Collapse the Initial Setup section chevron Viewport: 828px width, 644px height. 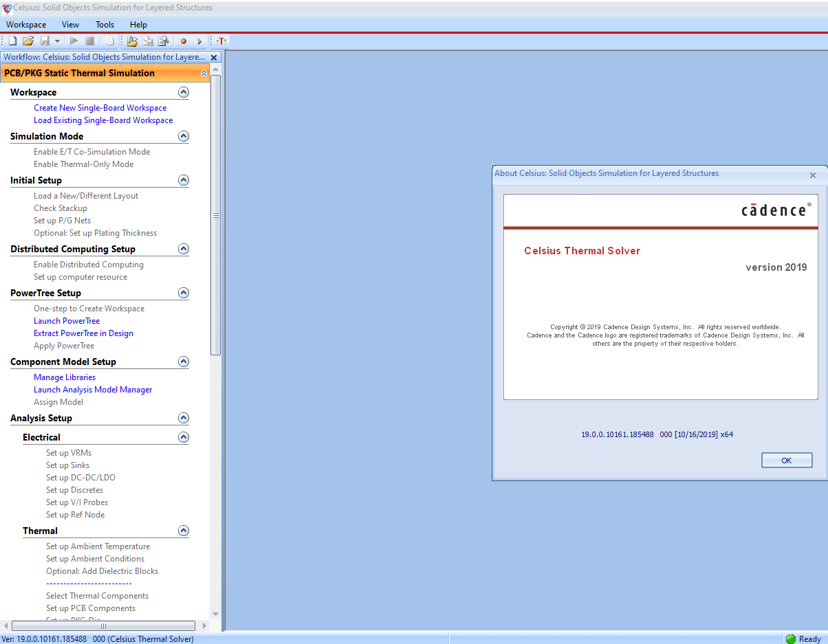184,180
